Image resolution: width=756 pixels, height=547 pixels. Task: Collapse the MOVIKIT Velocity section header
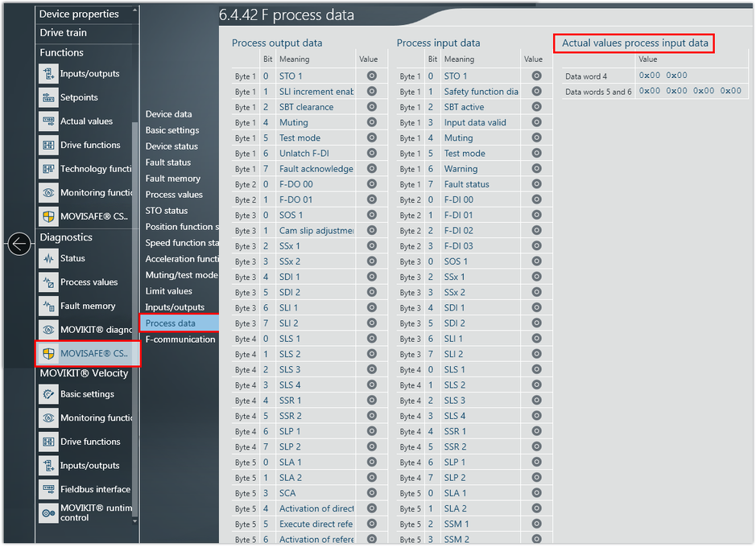[x=84, y=373]
